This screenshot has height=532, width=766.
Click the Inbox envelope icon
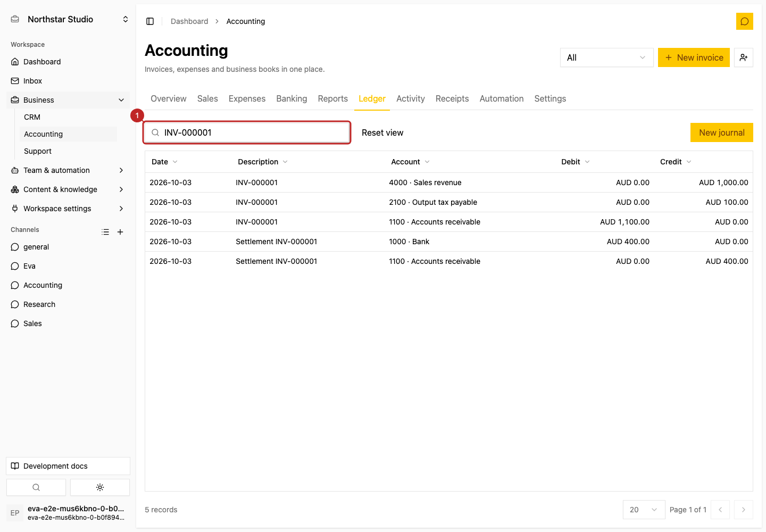(15, 81)
